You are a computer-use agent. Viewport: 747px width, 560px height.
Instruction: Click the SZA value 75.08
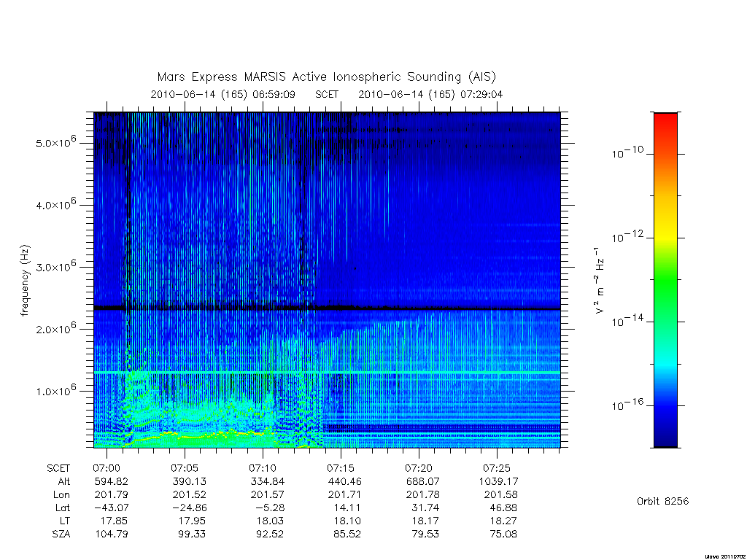coord(503,534)
